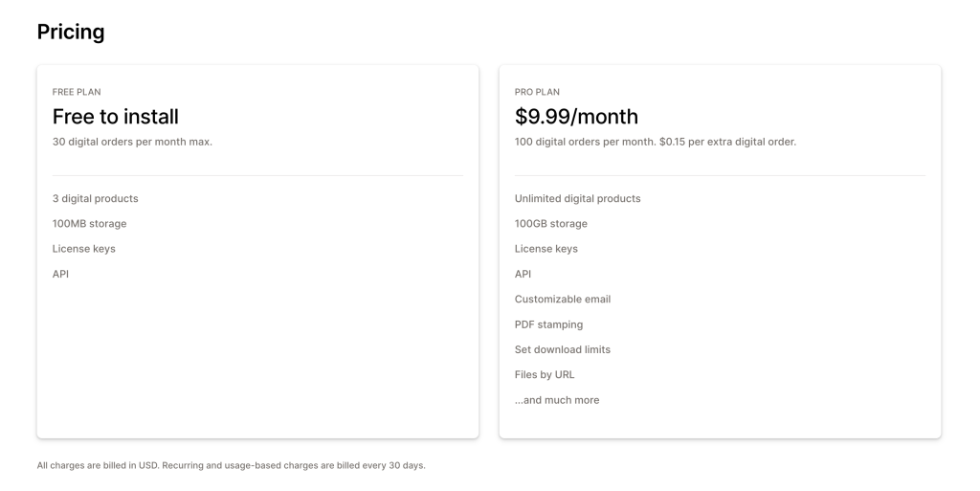The width and height of the screenshot is (980, 491).
Task: Click 3 digital products feature
Action: click(x=95, y=199)
